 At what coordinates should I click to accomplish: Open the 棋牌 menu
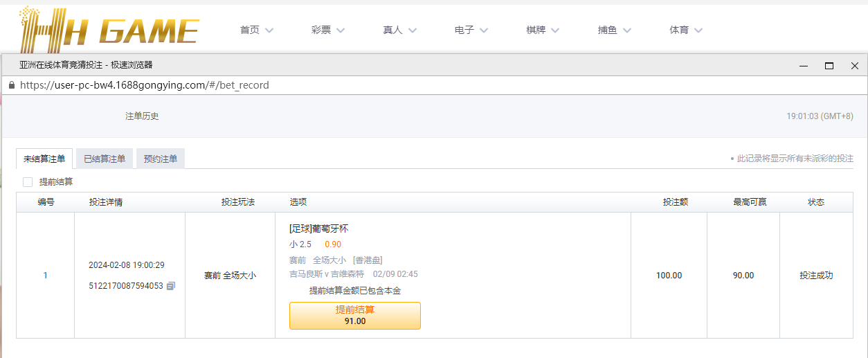(536, 30)
